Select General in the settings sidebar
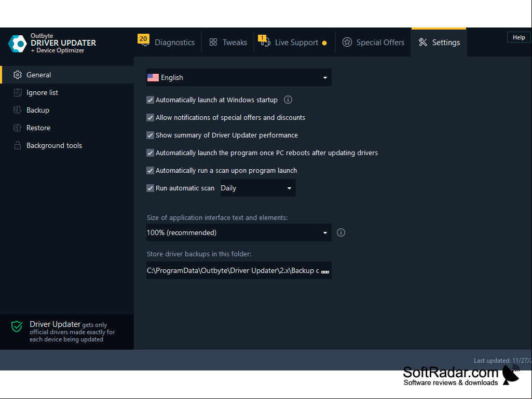The height and width of the screenshot is (399, 532). click(67, 75)
